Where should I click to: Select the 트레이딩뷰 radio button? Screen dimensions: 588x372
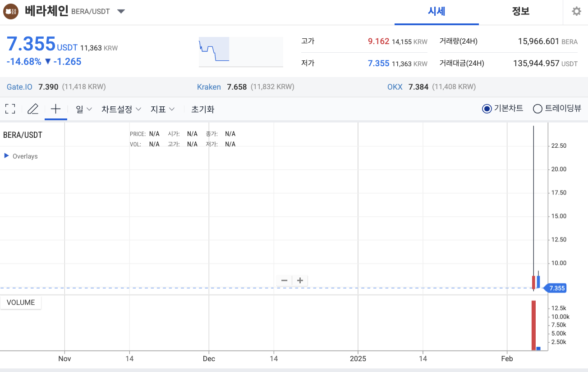tap(537, 109)
